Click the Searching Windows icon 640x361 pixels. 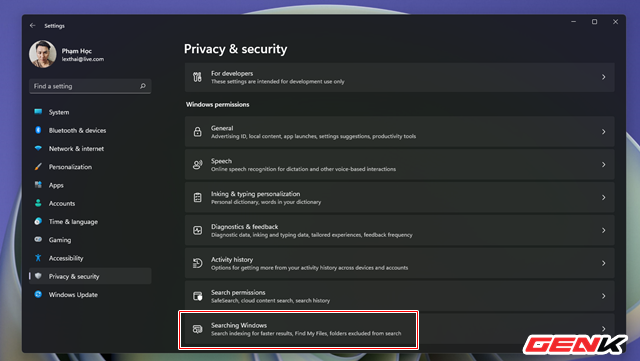tap(198, 329)
